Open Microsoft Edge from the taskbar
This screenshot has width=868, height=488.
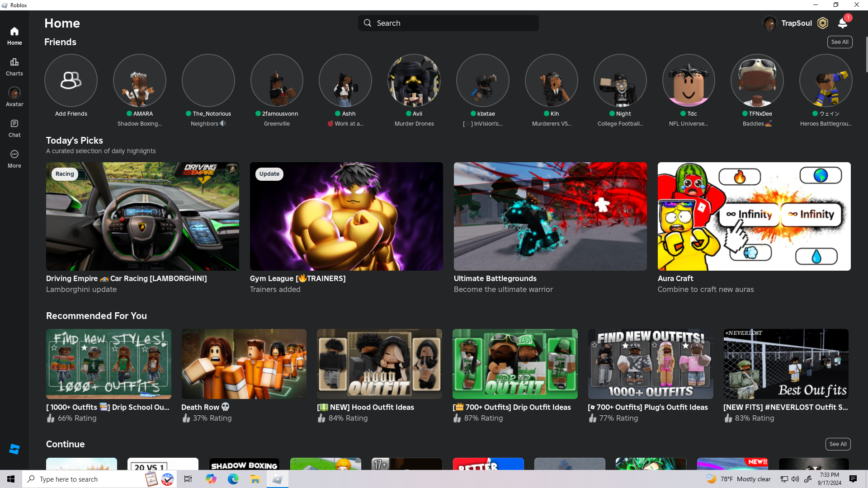pos(233,479)
